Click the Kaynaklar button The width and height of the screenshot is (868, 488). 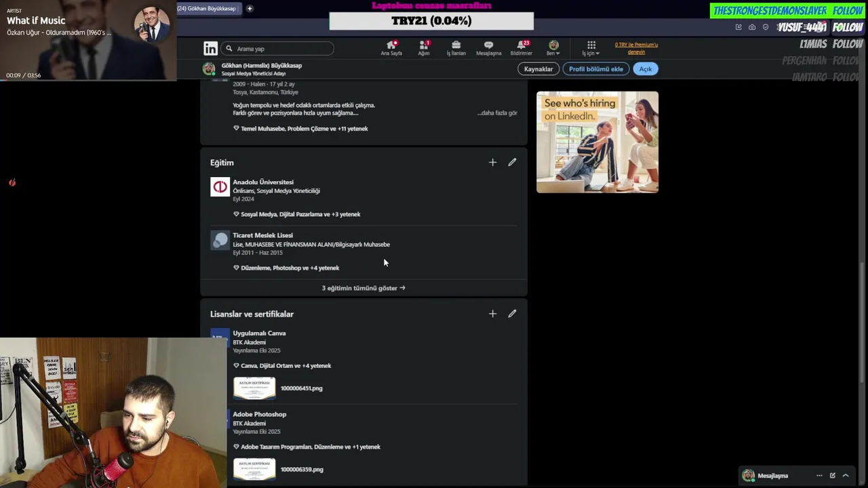point(538,69)
